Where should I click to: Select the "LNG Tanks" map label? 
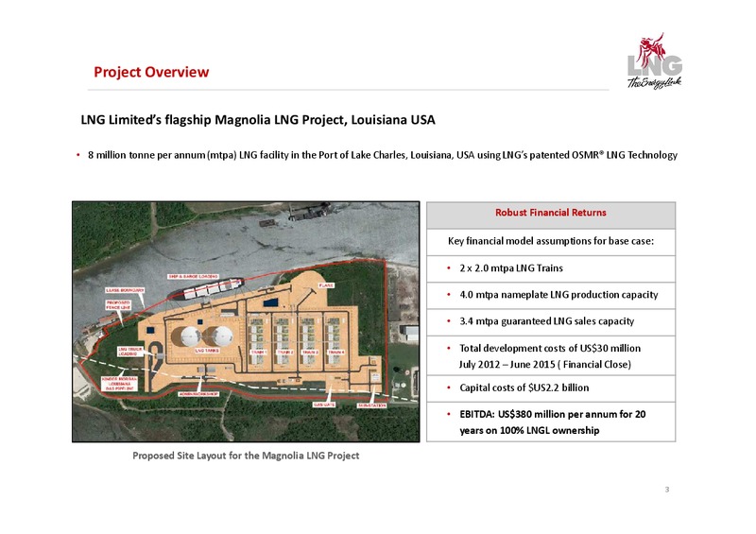tap(207, 351)
